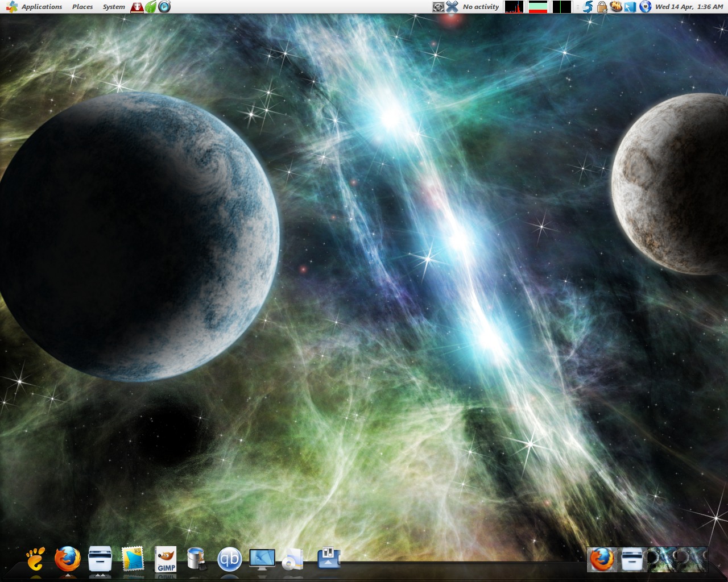
Task: Launch the red Bible book panel icon
Action: [x=137, y=7]
